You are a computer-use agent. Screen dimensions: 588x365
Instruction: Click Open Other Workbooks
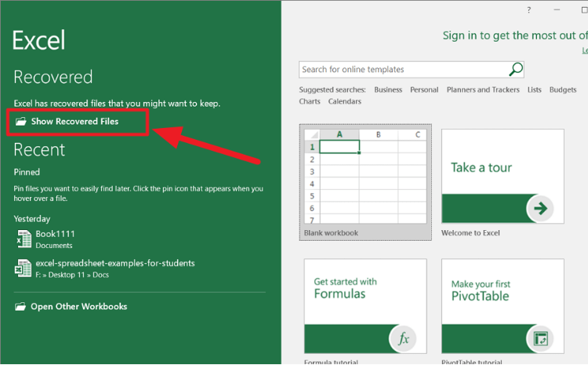[x=78, y=306]
